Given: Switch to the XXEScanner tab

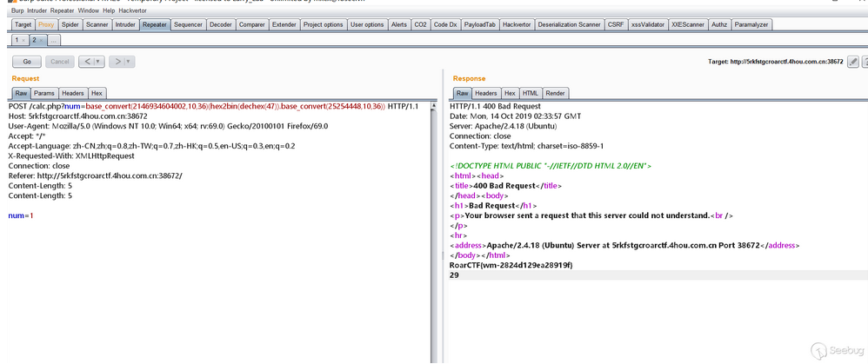Looking at the screenshot, I should tap(688, 24).
